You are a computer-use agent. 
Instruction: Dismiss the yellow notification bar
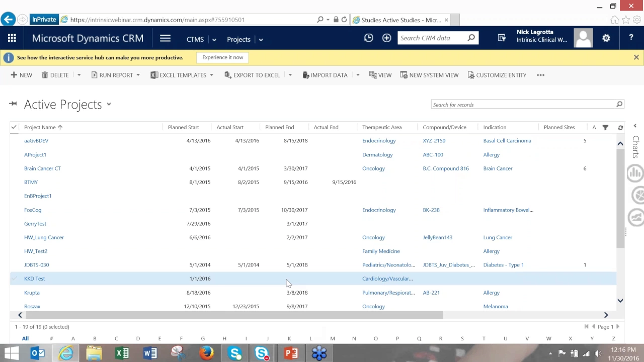tap(636, 57)
